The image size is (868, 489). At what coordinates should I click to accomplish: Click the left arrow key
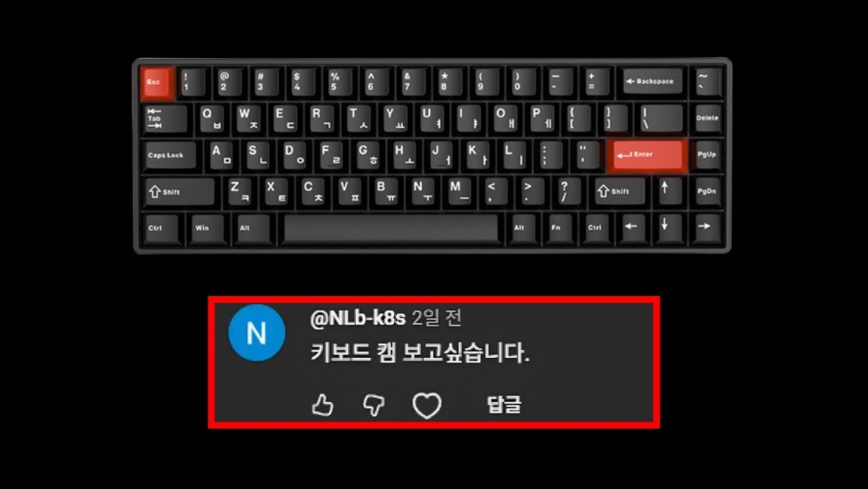631,227
